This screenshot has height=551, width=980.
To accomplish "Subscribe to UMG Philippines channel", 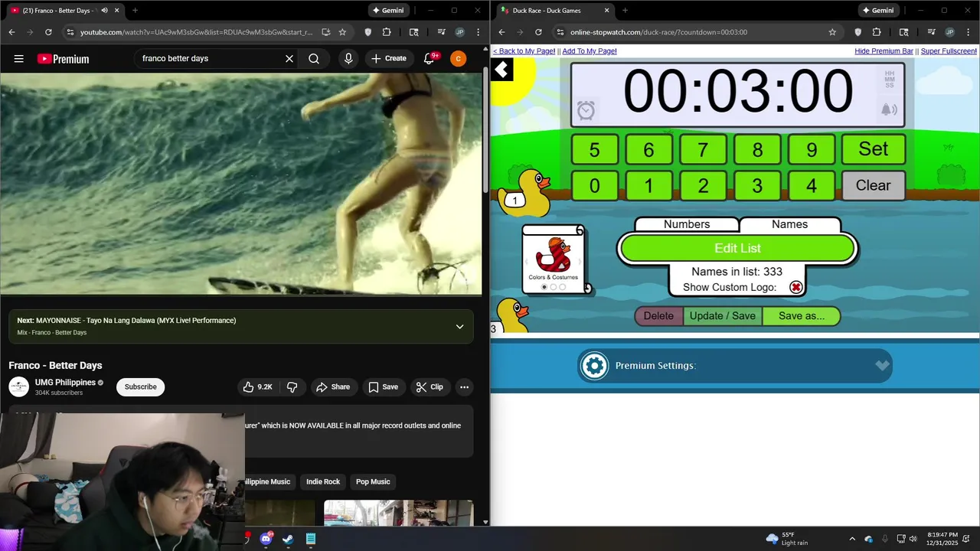I will pyautogui.click(x=140, y=387).
